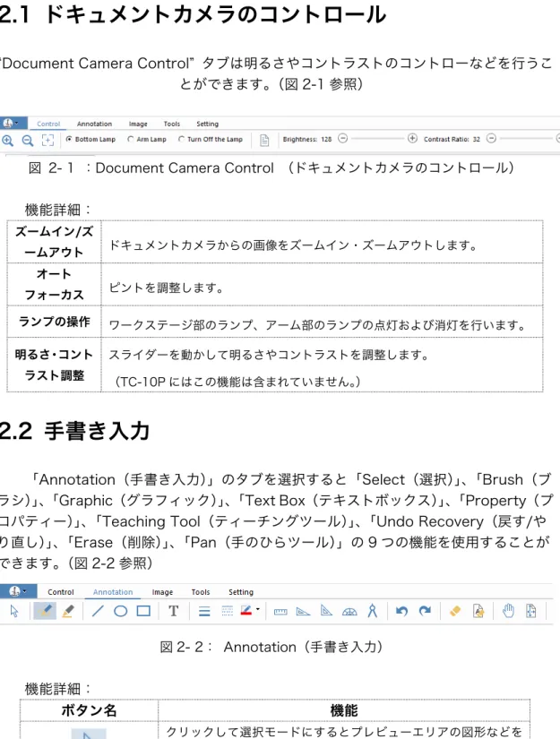Pick the highlighted Brush pen tool

[x=45, y=611]
